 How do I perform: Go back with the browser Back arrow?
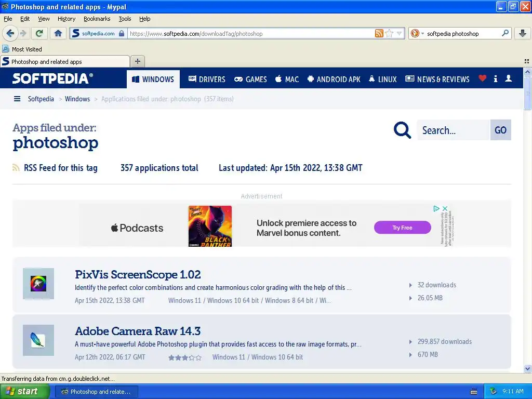pyautogui.click(x=10, y=33)
